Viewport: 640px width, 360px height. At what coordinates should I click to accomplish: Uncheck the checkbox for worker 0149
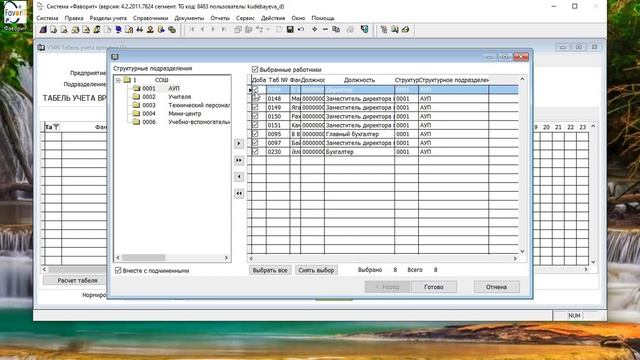click(256, 107)
